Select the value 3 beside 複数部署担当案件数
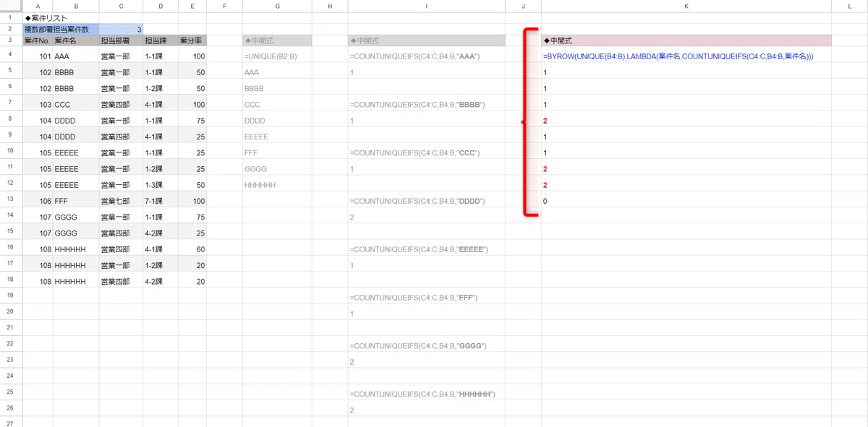The width and height of the screenshot is (868, 427). click(x=121, y=29)
